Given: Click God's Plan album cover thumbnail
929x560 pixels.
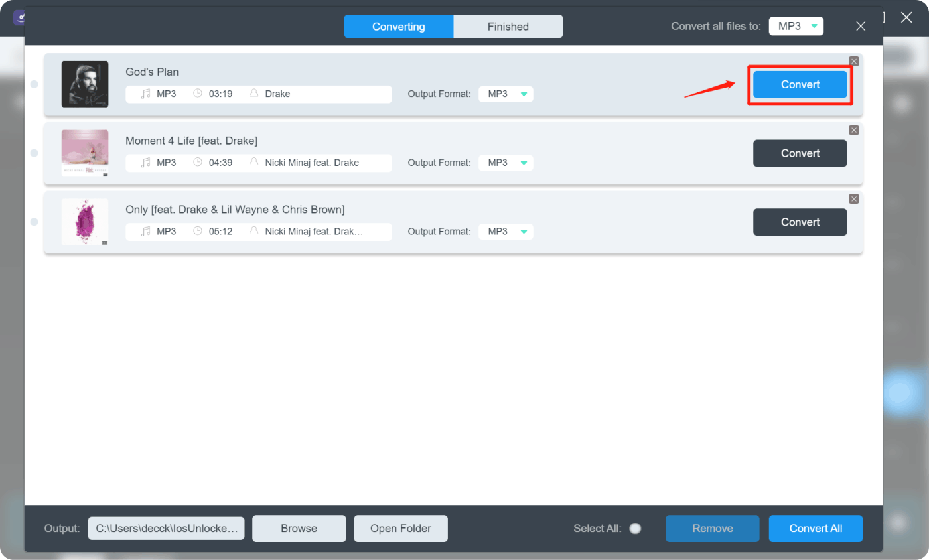Looking at the screenshot, I should 85,84.
